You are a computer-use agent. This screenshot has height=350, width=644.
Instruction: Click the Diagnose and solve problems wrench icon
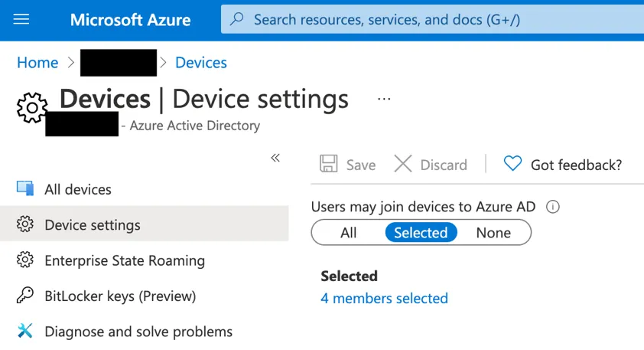point(25,331)
